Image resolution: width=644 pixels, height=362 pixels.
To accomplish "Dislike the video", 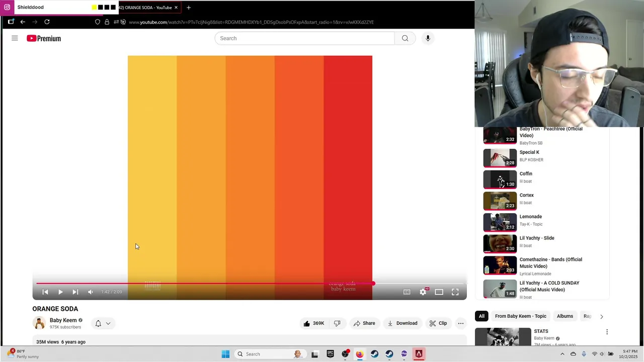I will pyautogui.click(x=337, y=323).
